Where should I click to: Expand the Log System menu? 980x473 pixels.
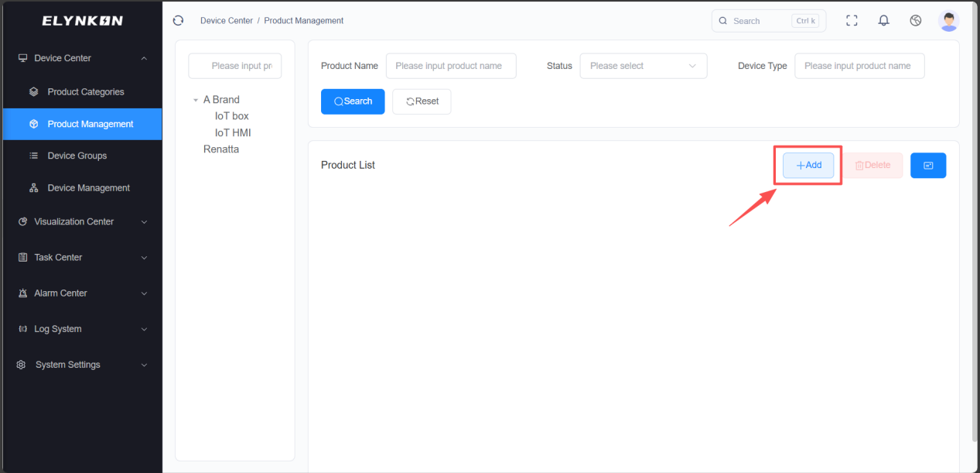[81, 329]
